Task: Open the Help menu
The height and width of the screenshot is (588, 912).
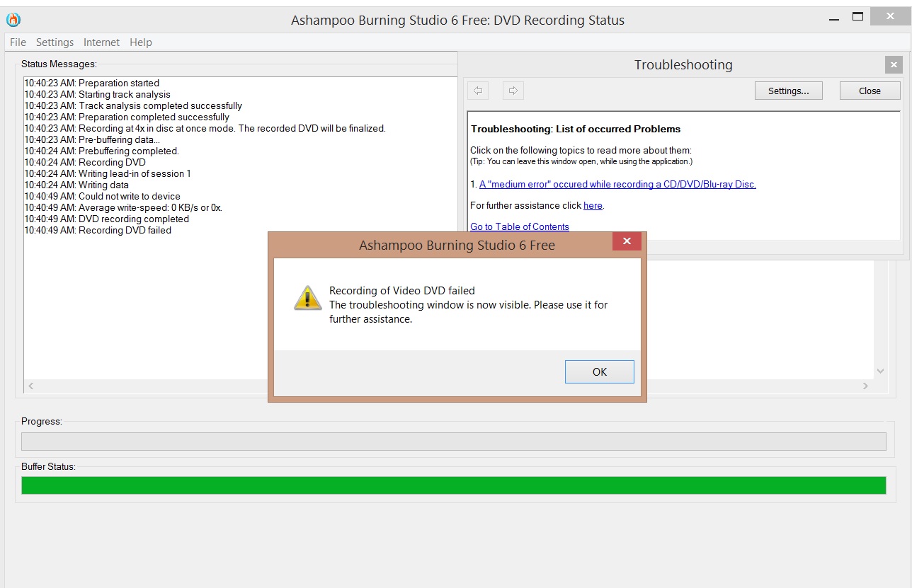Action: pos(141,42)
